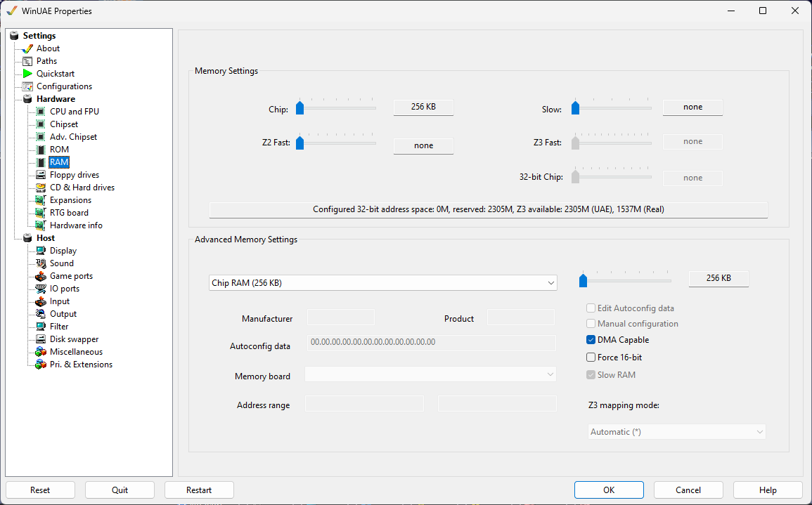Click the RTG board icon
The image size is (812, 505).
(x=40, y=213)
